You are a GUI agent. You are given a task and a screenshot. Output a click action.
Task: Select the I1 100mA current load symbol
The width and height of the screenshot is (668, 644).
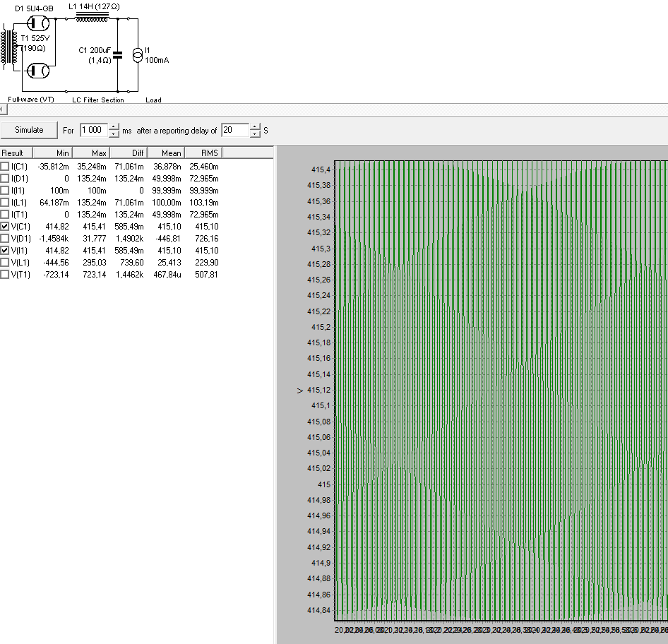coord(138,55)
